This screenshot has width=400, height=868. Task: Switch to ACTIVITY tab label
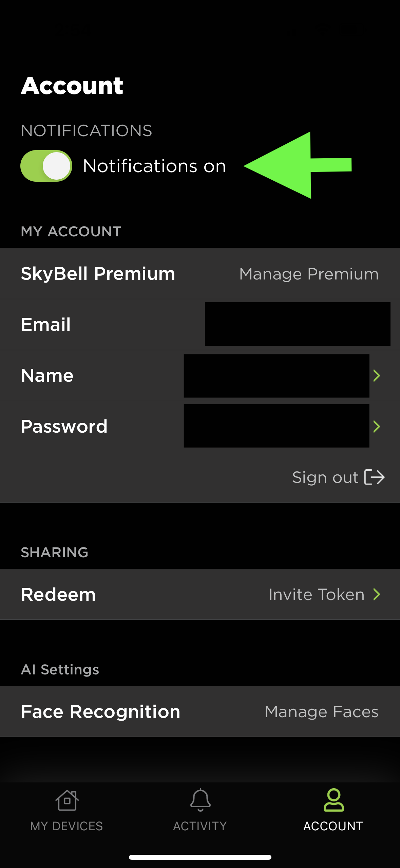click(200, 826)
